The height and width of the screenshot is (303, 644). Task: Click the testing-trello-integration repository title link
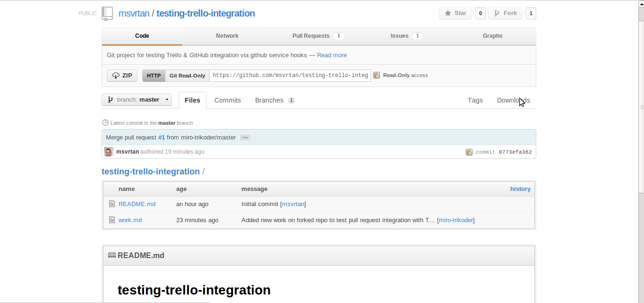pyautogui.click(x=206, y=13)
